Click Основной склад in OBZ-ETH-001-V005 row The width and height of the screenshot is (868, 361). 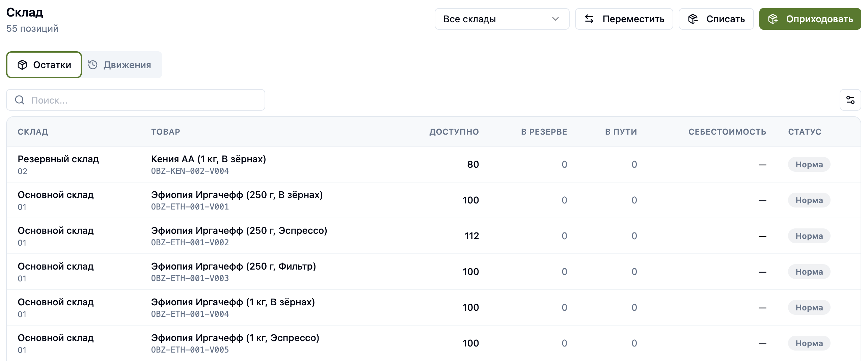pyautogui.click(x=56, y=338)
